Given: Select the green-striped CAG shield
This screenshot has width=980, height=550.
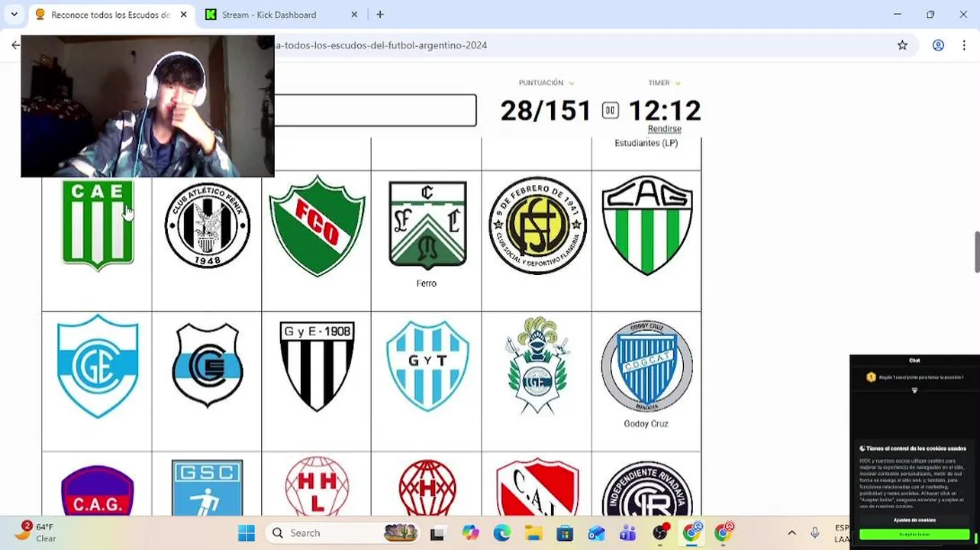Looking at the screenshot, I should pyautogui.click(x=646, y=225).
